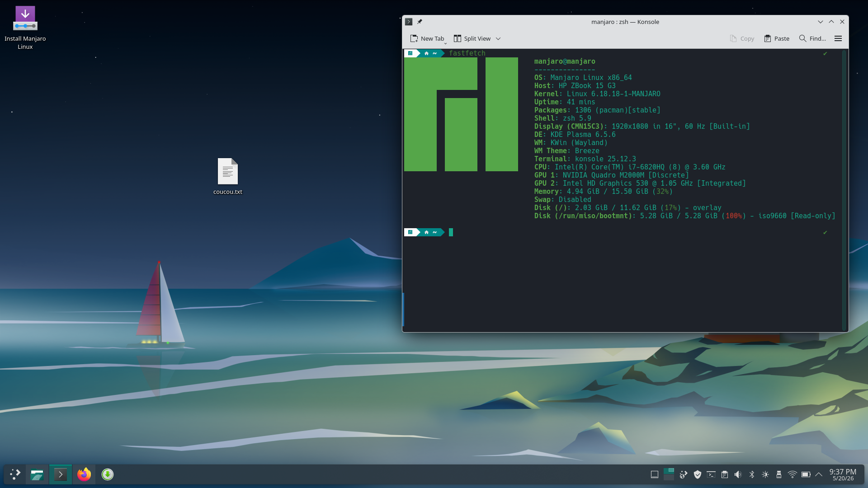Viewport: 868px width, 488px height.
Task: Click the 'Memory: 4.94 GiB / 15.50 GiB' line
Action: [604, 192]
